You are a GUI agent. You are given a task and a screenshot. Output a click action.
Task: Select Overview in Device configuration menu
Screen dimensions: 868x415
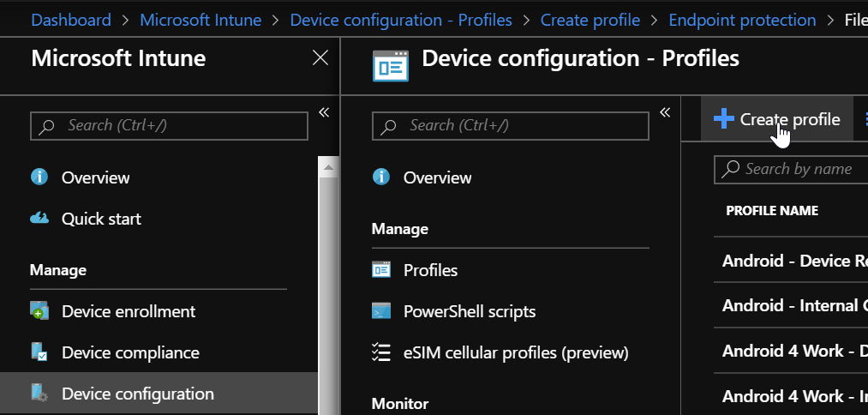tap(437, 177)
